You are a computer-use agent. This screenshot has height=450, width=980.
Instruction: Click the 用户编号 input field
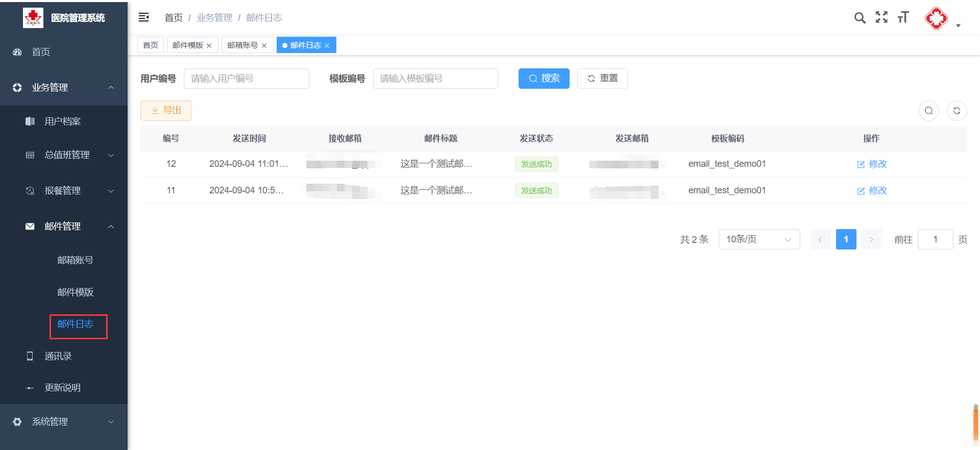click(246, 79)
